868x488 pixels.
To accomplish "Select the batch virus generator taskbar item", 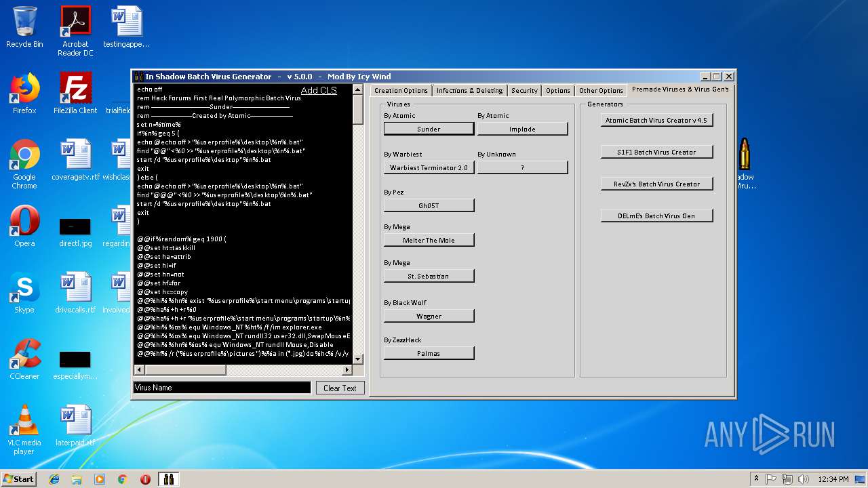I will pos(168,479).
